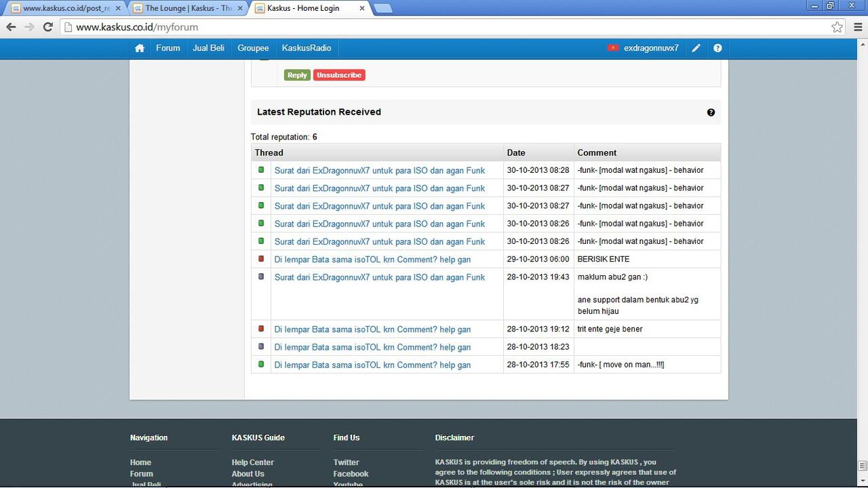Viewport: 868px width, 488px height.
Task: Open the exdragonnuvx7 user menu
Action: [651, 48]
